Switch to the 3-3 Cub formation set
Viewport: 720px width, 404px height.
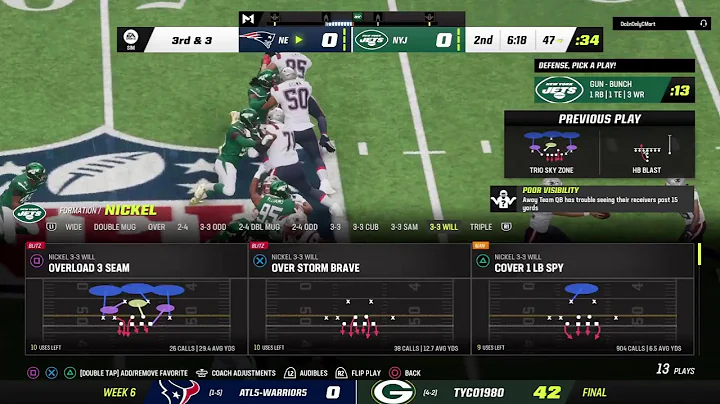pyautogui.click(x=366, y=227)
